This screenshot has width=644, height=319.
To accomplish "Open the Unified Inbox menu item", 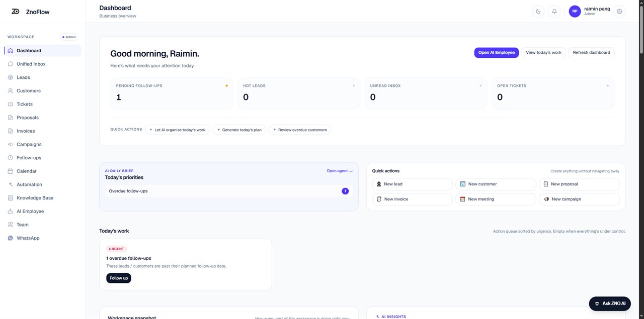I will pos(42,64).
